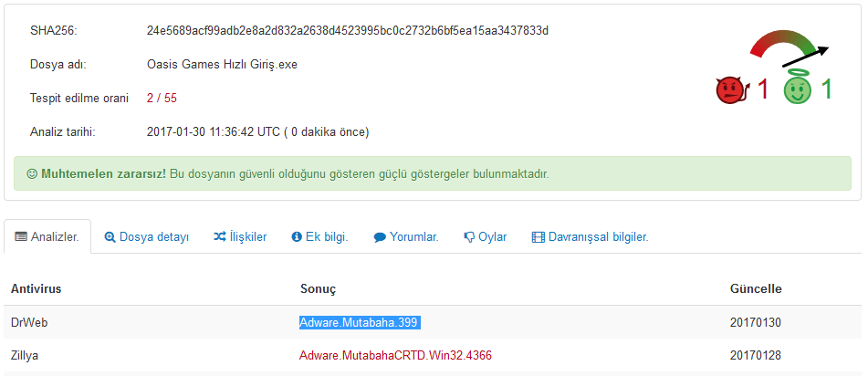868x376 pixels.
Task: Click the film icon beside Davranışsal bilgiler
Action: coord(539,237)
